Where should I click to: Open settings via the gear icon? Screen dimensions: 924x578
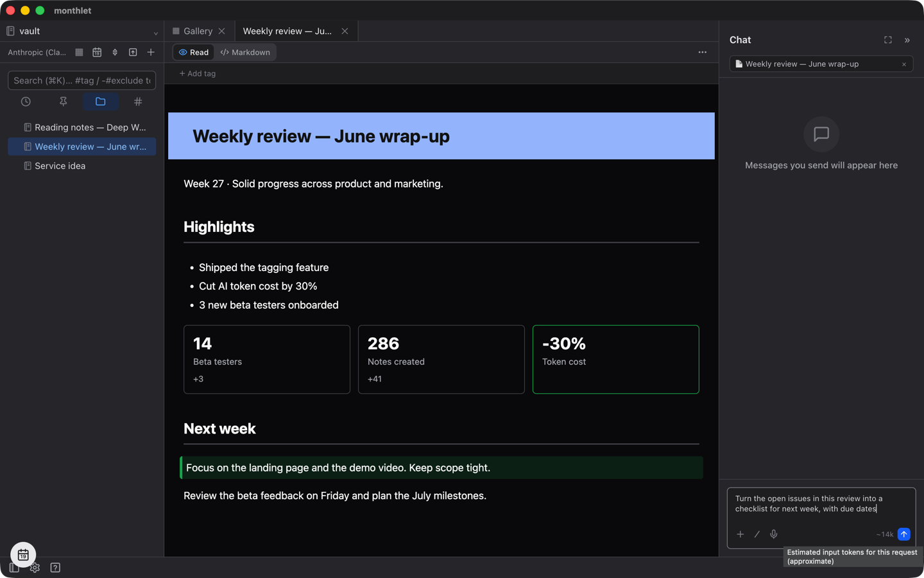35,568
